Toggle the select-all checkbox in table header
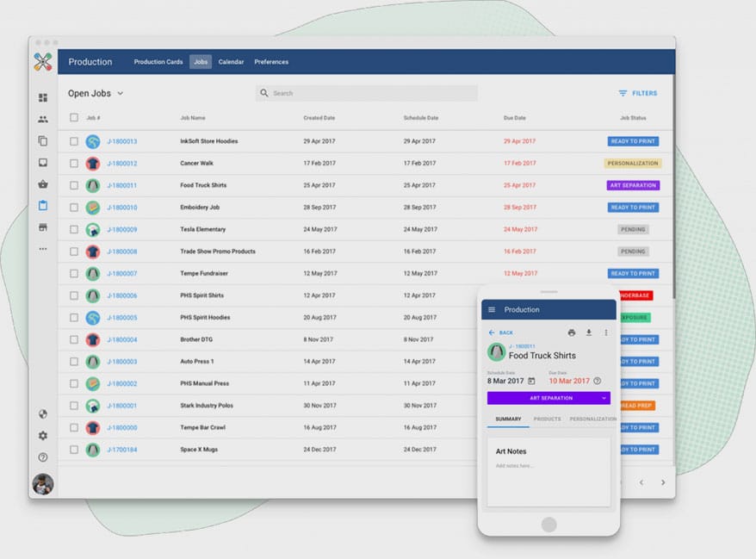The height and width of the screenshot is (559, 756). 74,117
